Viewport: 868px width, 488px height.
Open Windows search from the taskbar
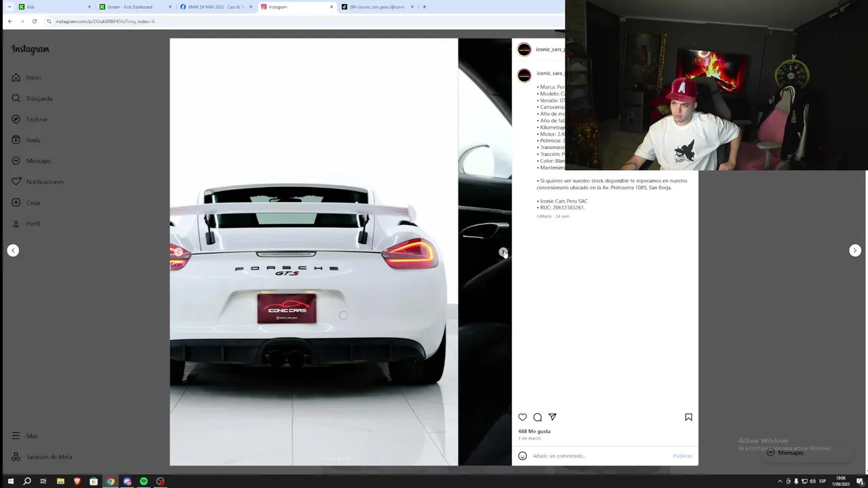point(27,481)
